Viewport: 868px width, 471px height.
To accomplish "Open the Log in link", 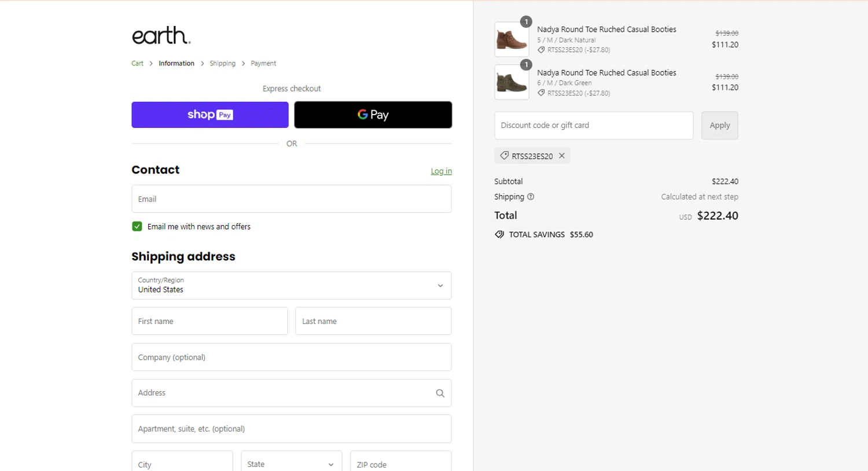I will click(441, 171).
